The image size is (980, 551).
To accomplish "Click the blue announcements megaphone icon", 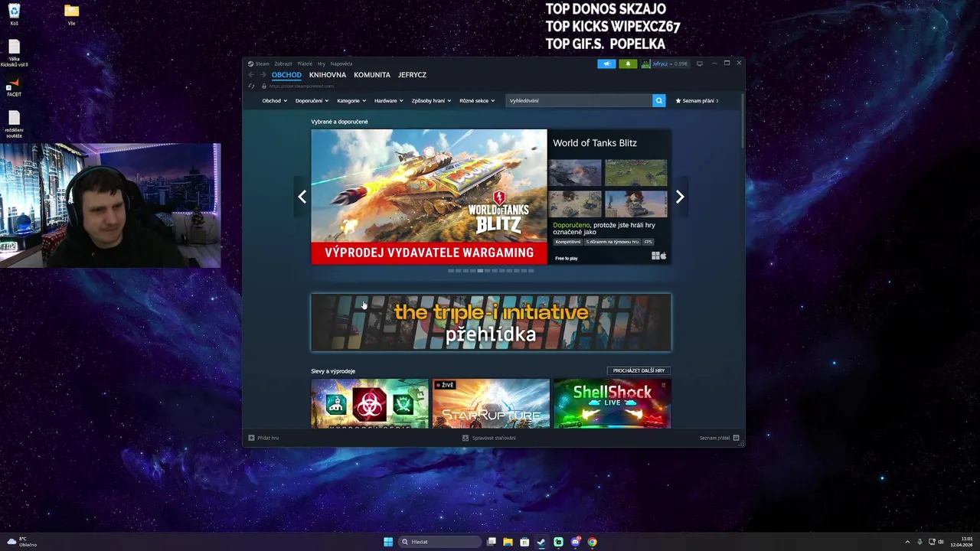I will point(606,64).
